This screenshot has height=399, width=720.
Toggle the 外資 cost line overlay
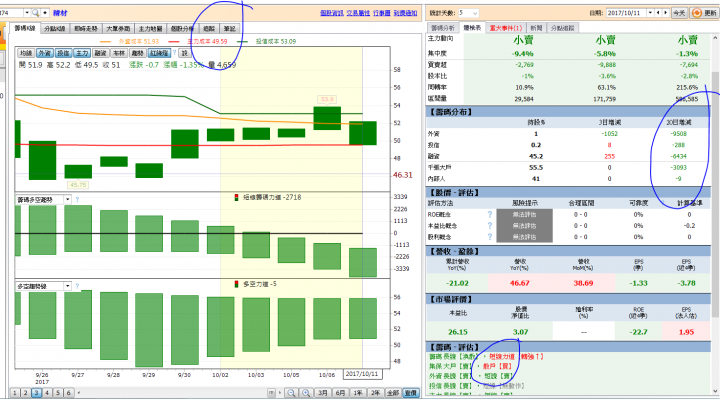tap(45, 53)
